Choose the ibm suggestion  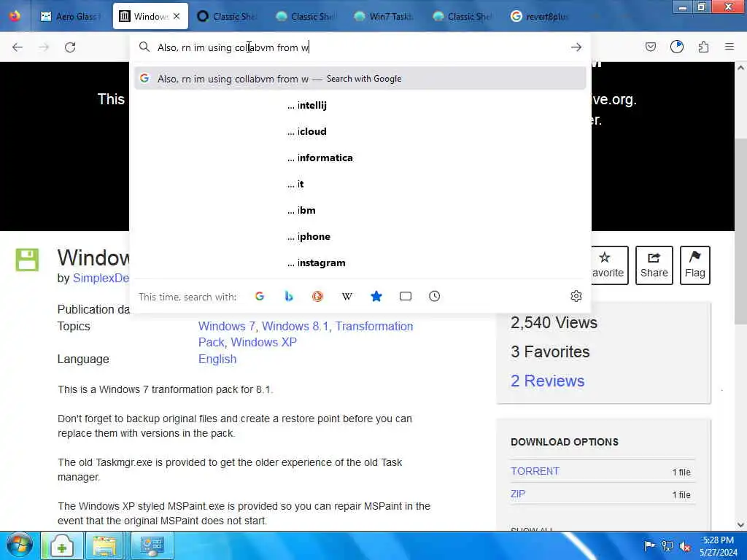(x=360, y=210)
